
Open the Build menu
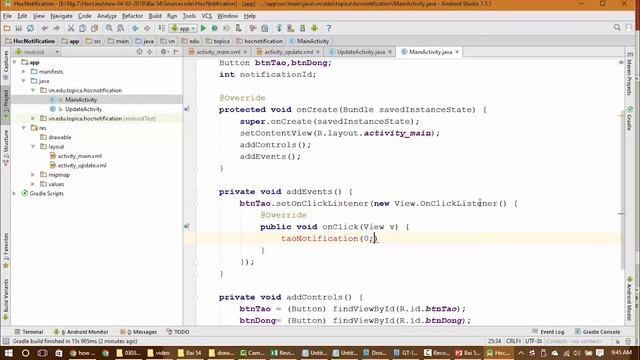155,16
